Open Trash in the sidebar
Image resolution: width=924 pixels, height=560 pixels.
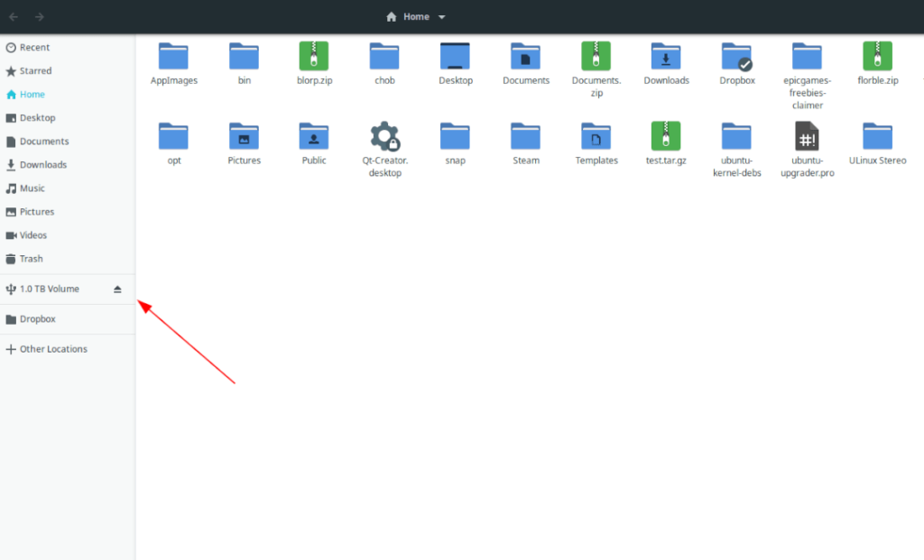point(67,259)
